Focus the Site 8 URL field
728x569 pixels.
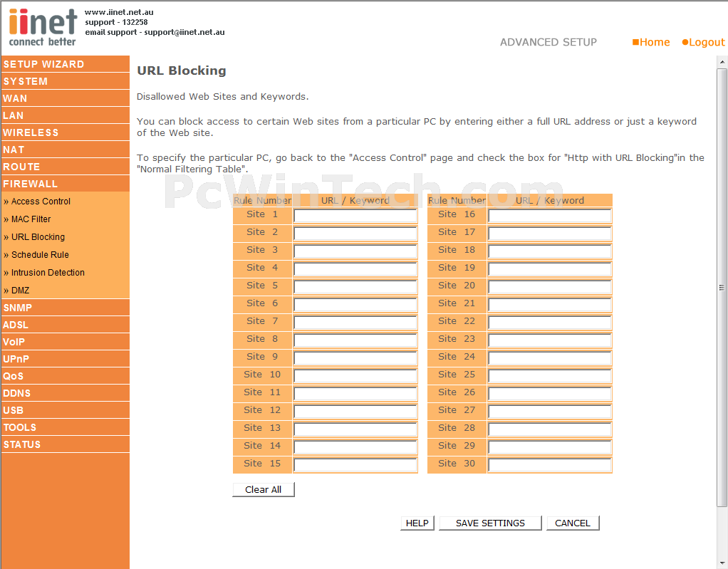[x=355, y=340]
